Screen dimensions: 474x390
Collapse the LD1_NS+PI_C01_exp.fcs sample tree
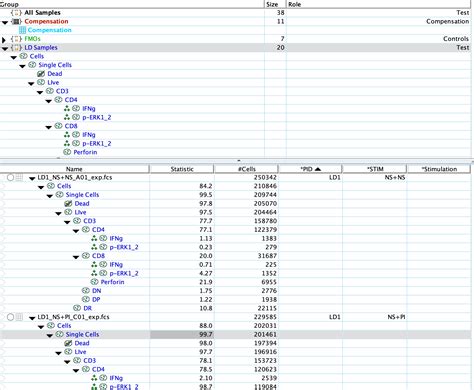32,318
